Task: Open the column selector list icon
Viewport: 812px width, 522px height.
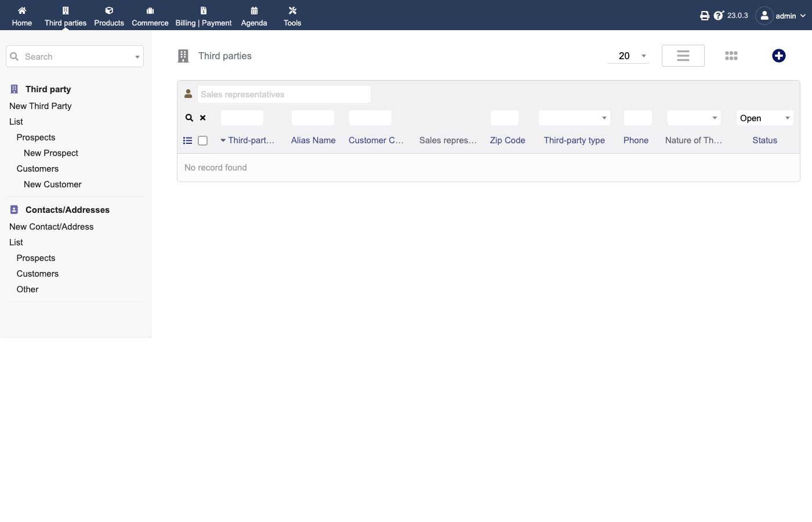Action: click(187, 140)
